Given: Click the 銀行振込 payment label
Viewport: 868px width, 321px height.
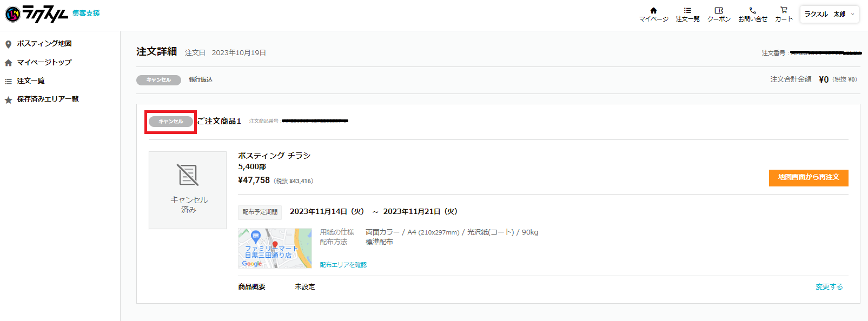Looking at the screenshot, I should 201,79.
